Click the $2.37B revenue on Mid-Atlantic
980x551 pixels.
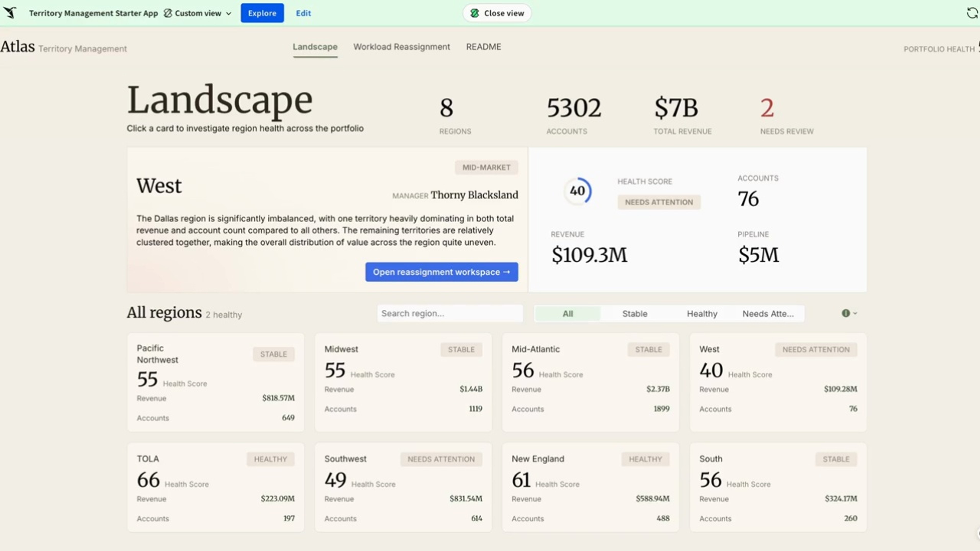coord(658,389)
